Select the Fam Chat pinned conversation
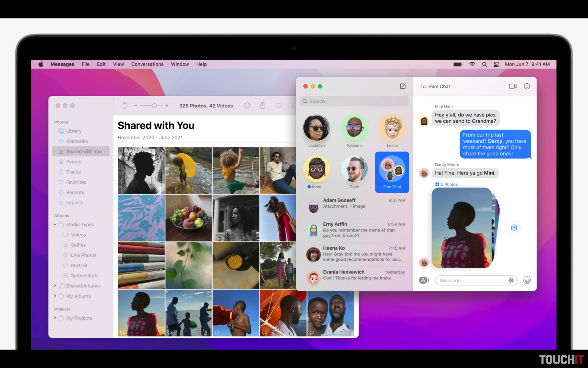 point(392,172)
